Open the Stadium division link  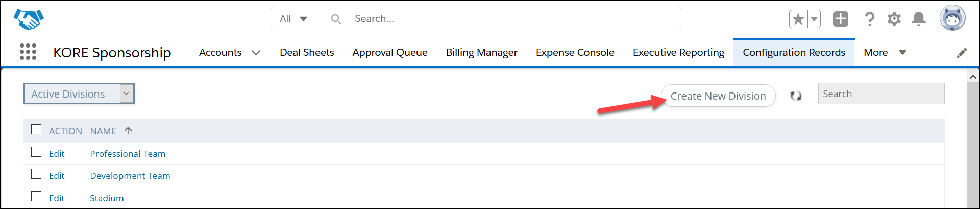[x=107, y=198]
